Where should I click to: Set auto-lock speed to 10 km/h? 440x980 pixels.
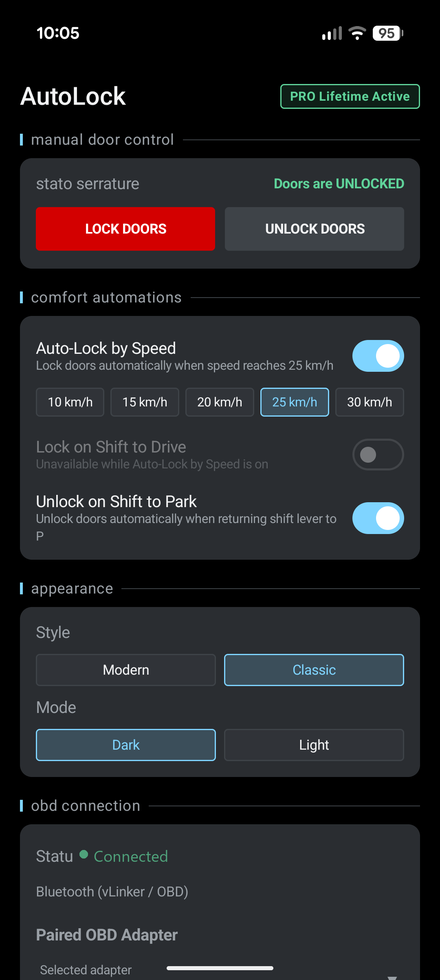pos(70,402)
